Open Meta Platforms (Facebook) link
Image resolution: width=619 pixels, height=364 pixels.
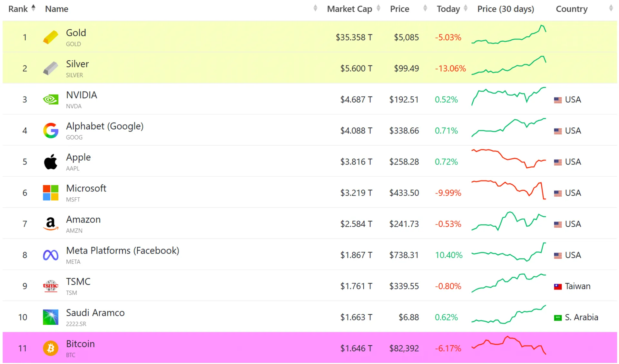[x=123, y=251]
